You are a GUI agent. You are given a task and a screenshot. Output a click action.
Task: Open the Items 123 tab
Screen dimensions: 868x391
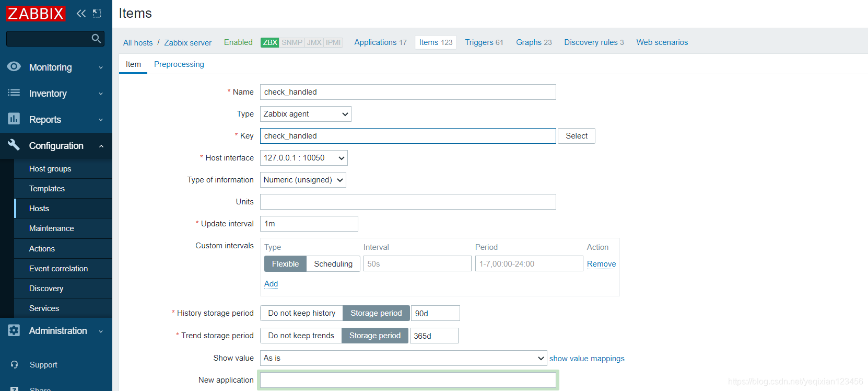(x=436, y=42)
